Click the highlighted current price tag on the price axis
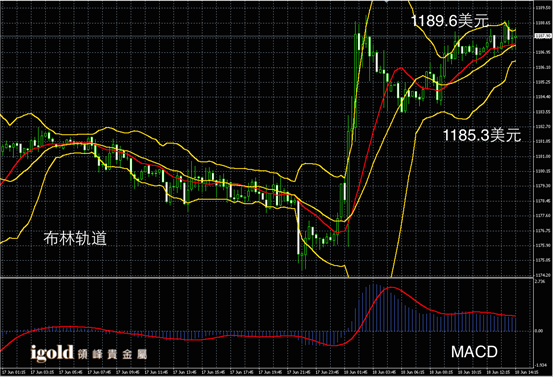The width and height of the screenshot is (553, 377). pyautogui.click(x=543, y=36)
